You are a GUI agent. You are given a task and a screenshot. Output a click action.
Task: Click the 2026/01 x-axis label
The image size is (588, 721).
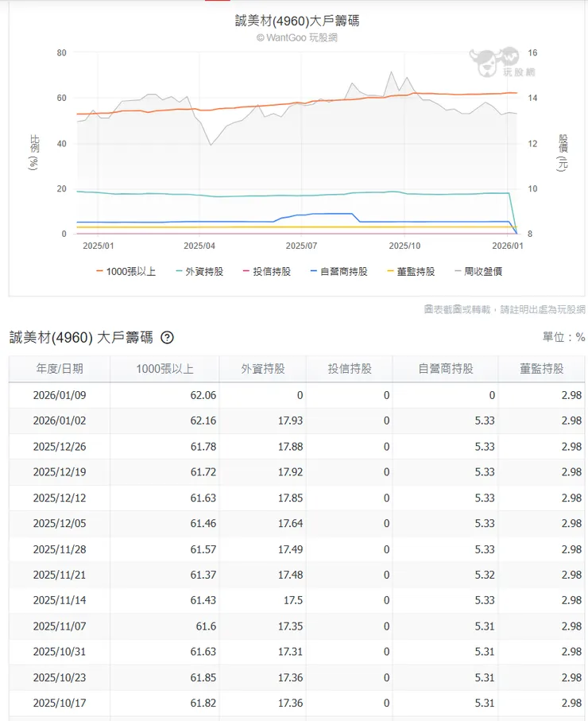pos(508,246)
